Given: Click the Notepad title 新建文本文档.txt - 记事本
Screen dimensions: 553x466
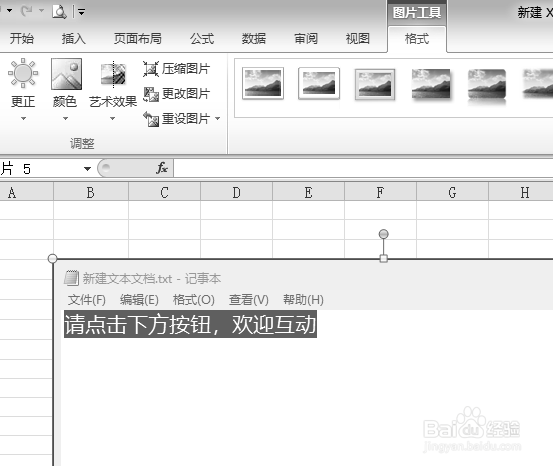Looking at the screenshot, I should [152, 279].
